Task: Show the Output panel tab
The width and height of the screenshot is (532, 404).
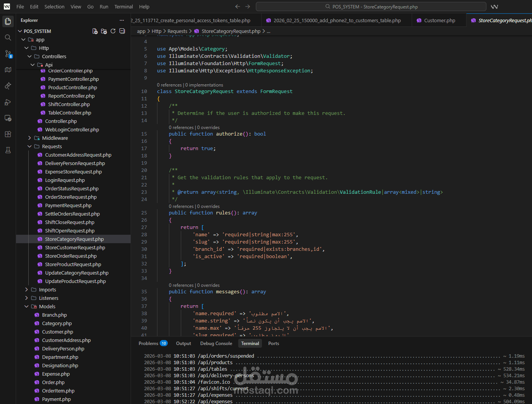Action: pos(183,343)
